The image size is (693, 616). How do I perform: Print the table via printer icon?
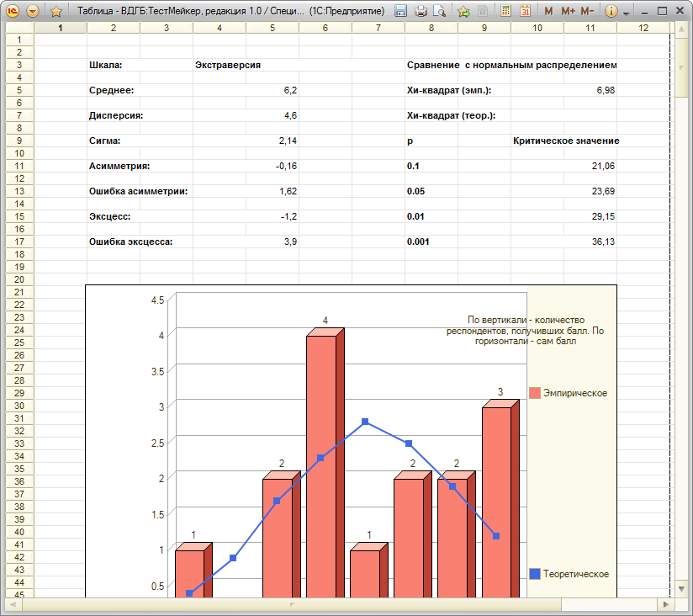click(x=421, y=11)
